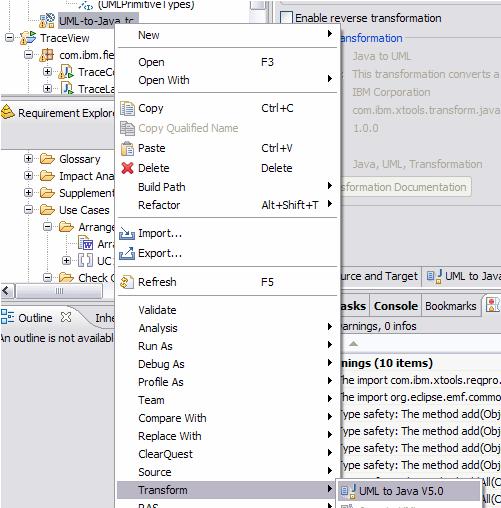
Task: Open the Run As submenu
Action: click(x=227, y=346)
